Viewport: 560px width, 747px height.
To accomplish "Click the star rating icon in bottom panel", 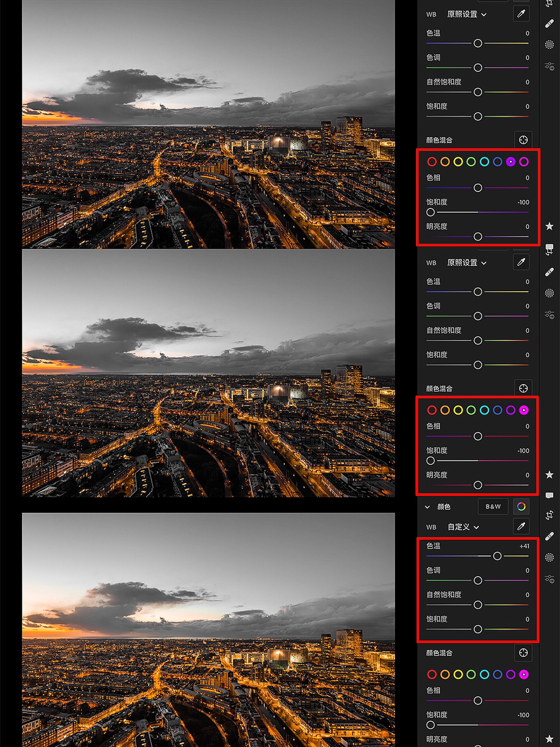I will click(549, 739).
